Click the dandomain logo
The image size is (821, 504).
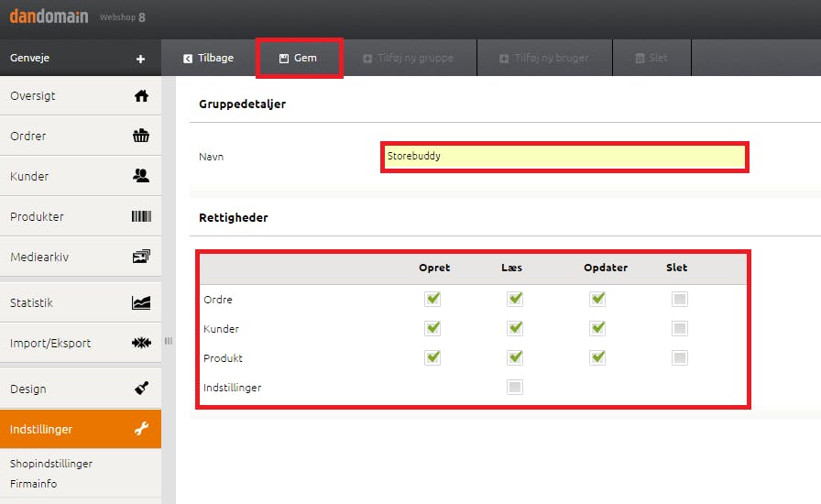point(49,16)
